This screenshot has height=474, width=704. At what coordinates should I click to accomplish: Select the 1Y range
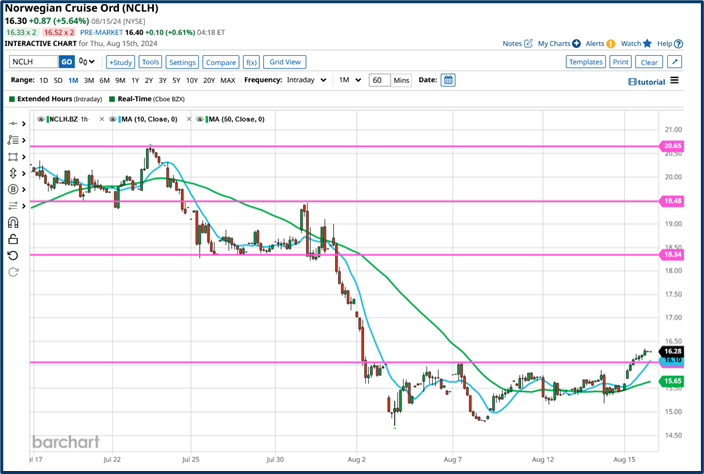click(x=135, y=80)
